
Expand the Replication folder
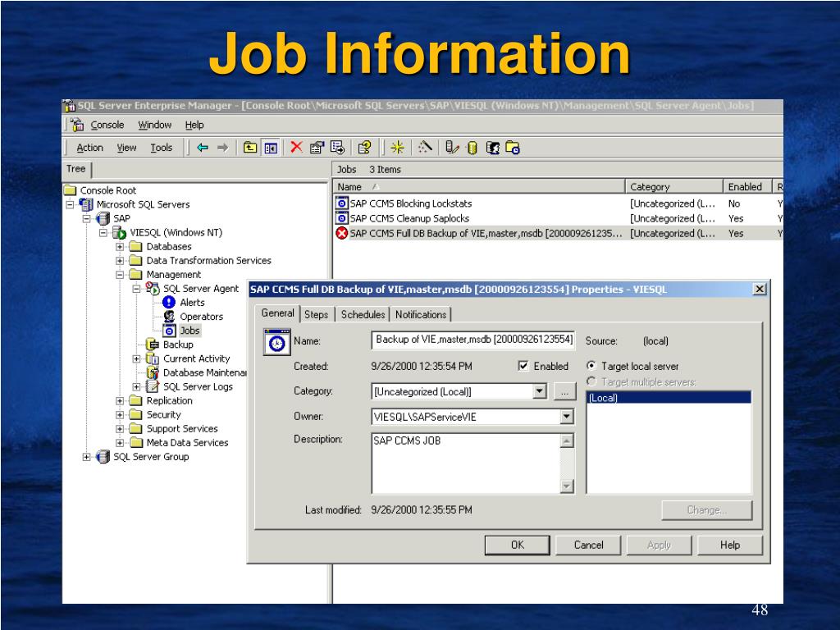click(x=120, y=400)
